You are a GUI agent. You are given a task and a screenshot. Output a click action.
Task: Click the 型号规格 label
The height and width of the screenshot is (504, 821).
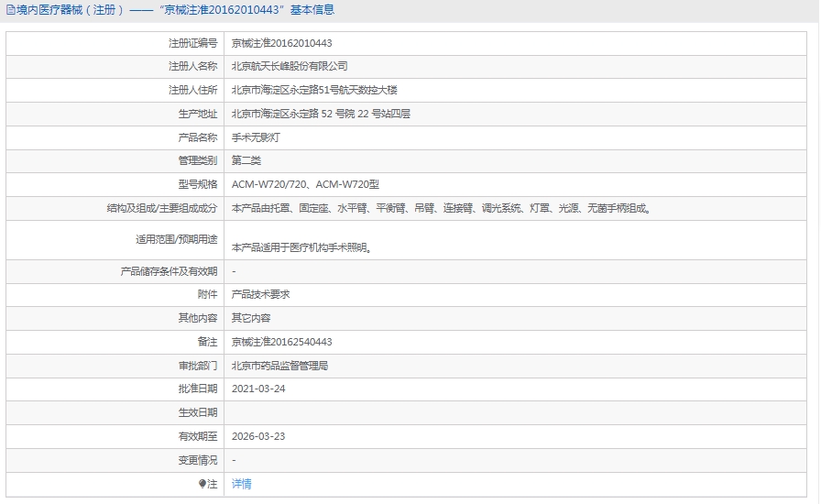197,184
